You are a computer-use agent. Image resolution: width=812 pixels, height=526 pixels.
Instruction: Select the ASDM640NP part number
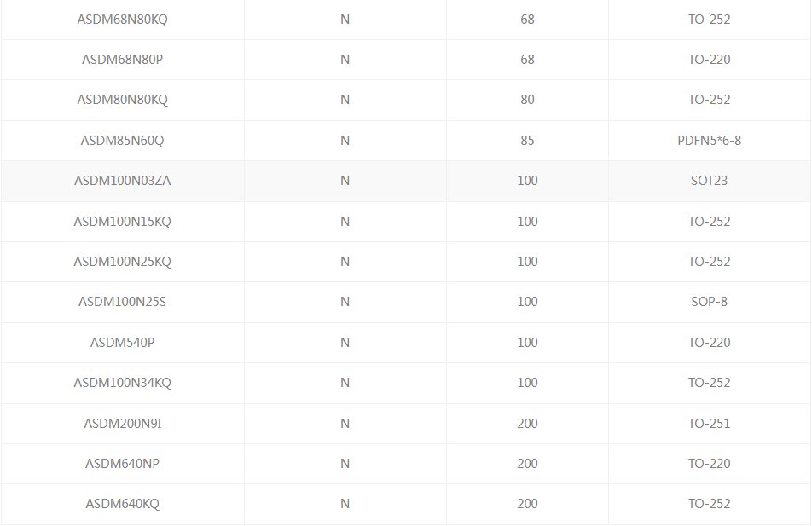[122, 464]
